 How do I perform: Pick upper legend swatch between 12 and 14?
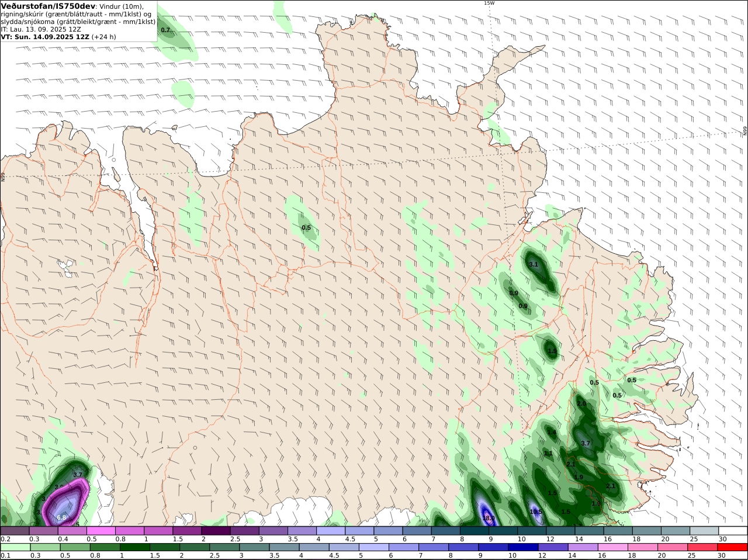pyautogui.click(x=560, y=531)
